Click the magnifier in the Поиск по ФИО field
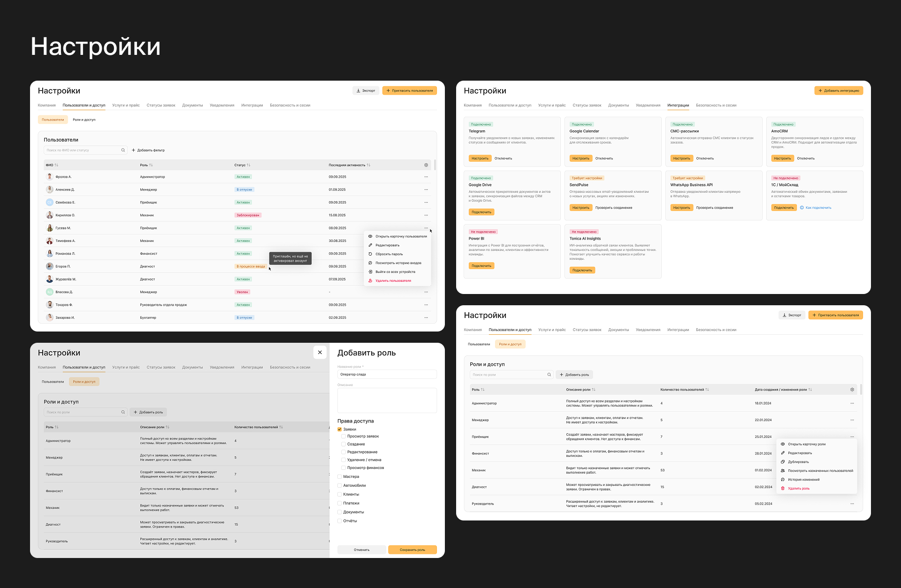 click(x=123, y=151)
